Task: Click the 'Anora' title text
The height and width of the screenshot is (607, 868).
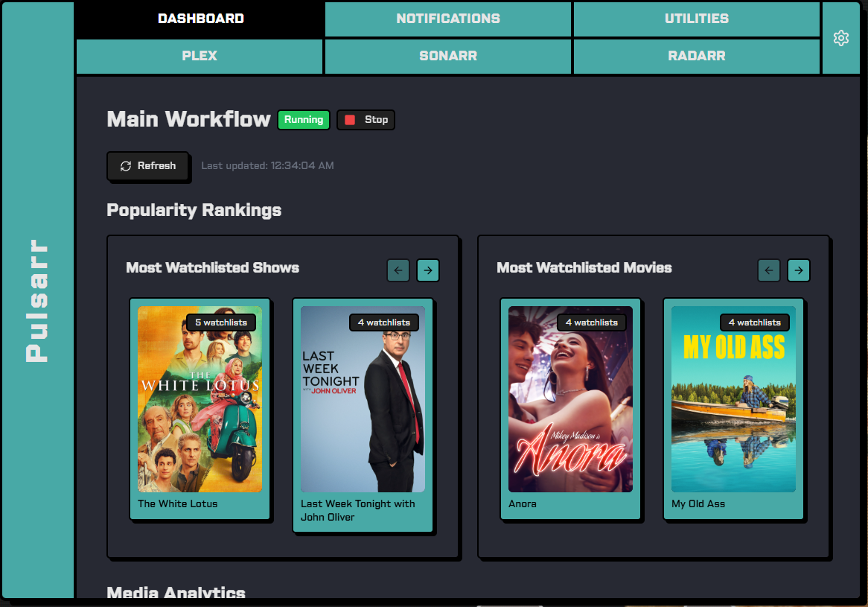Action: point(523,504)
